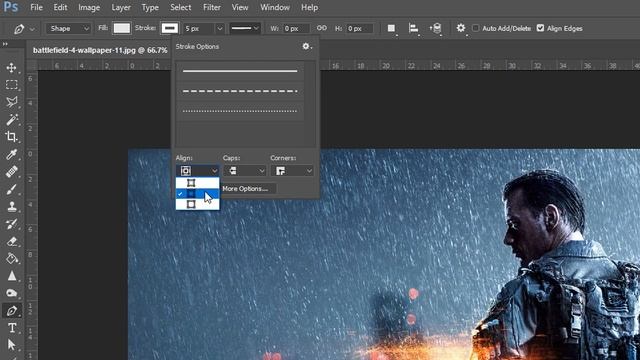
Task: Expand the toolbar with double arrows
Action: click(x=5, y=44)
